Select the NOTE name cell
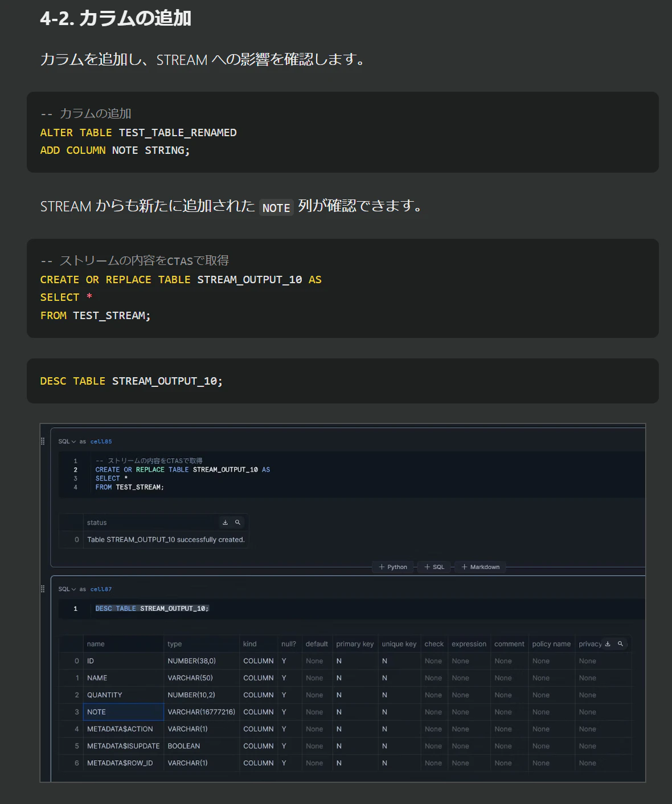 (x=124, y=712)
